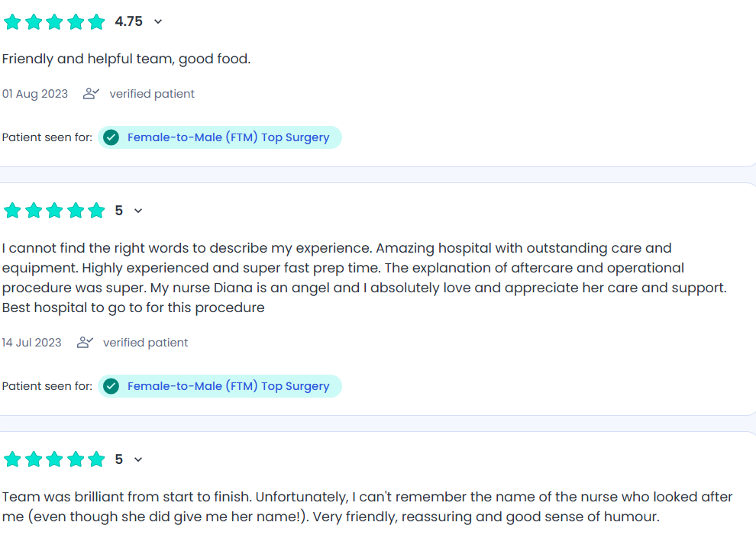Click the third star of the 14 Jul review
The height and width of the screenshot is (535, 756).
54,211
